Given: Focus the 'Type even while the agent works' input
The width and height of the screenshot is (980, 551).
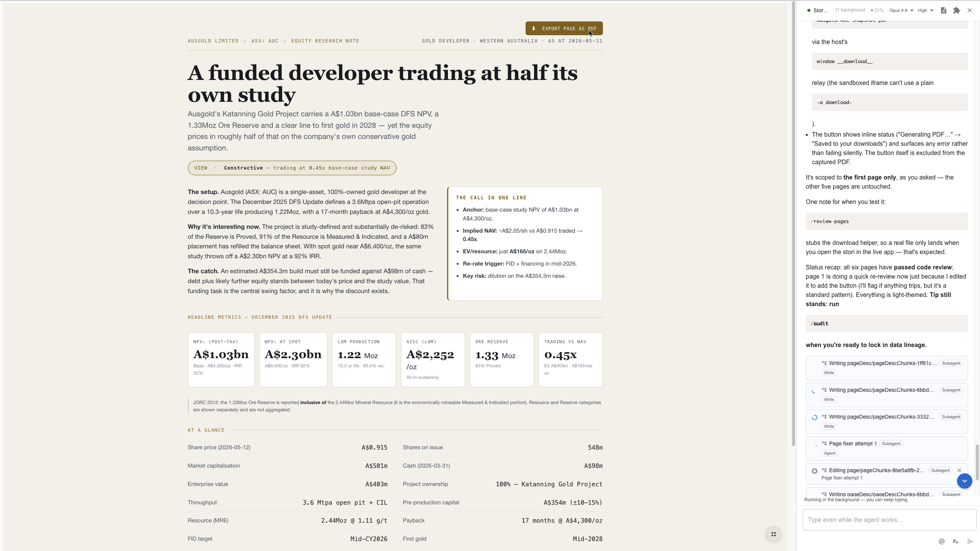Looking at the screenshot, I should [x=889, y=520].
